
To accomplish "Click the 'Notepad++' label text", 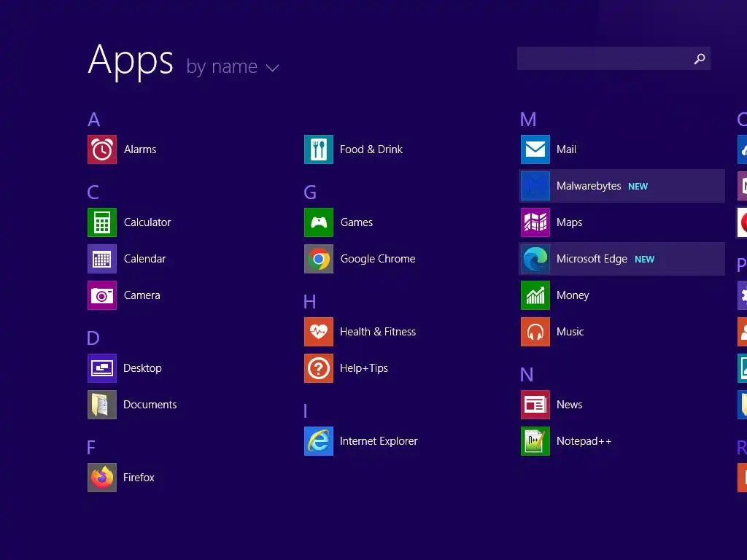I will coord(584,441).
